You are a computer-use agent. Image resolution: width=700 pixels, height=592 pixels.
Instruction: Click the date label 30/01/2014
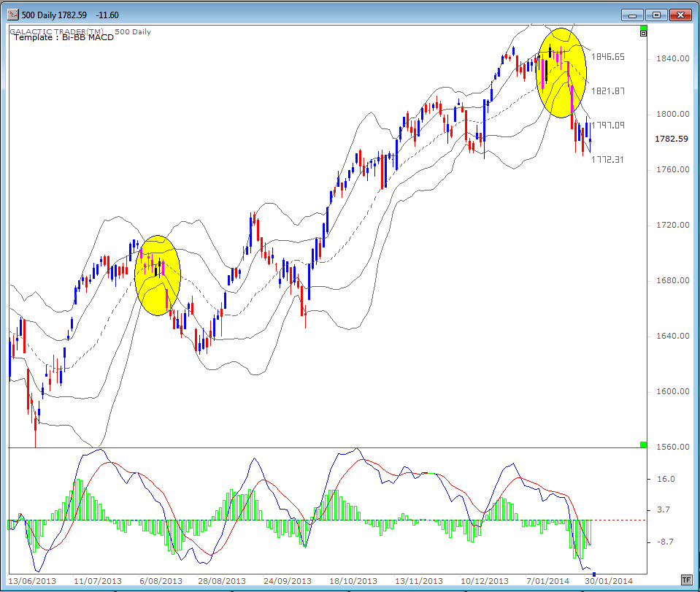tap(609, 581)
